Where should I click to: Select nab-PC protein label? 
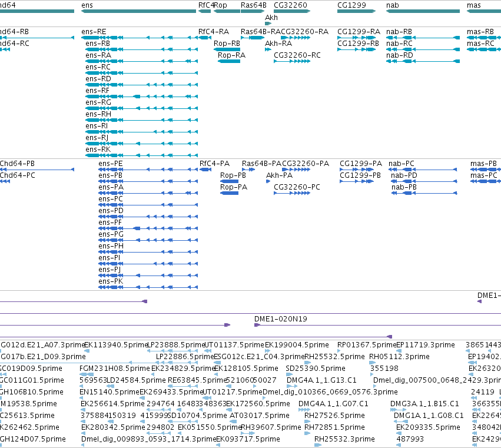(402, 164)
